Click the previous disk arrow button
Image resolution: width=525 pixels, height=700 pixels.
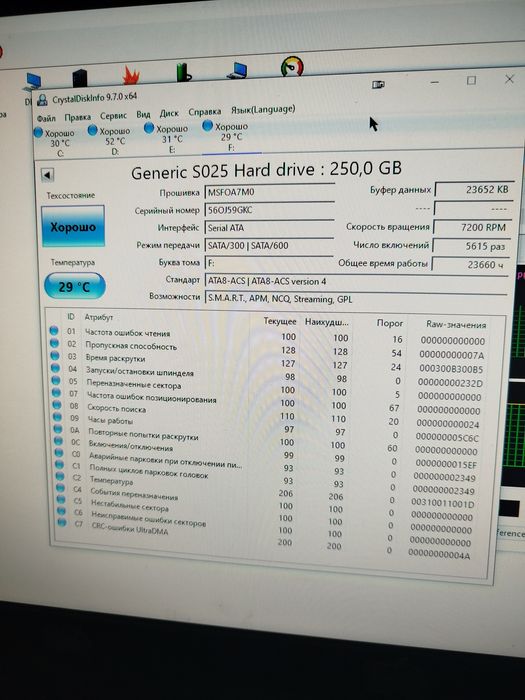[47, 175]
